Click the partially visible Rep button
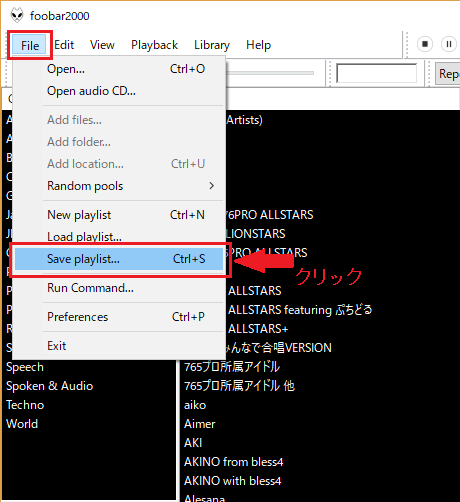460x502 pixels. pos(448,74)
